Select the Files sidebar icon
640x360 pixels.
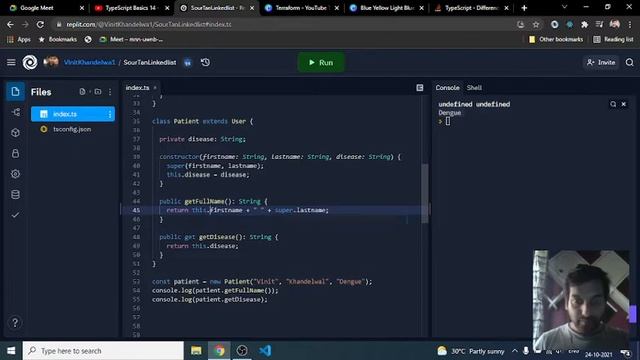[16, 91]
